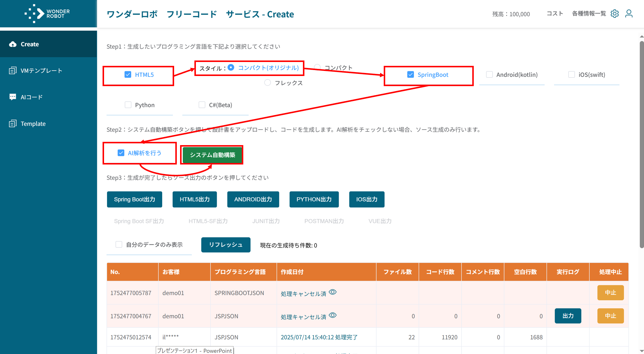Click the No. column header

(x=132, y=272)
